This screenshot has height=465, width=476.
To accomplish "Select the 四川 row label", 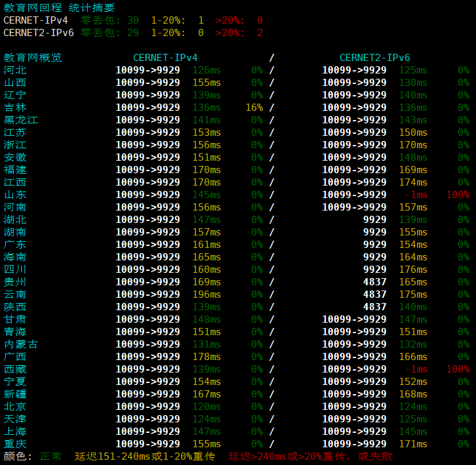I will point(15,270).
